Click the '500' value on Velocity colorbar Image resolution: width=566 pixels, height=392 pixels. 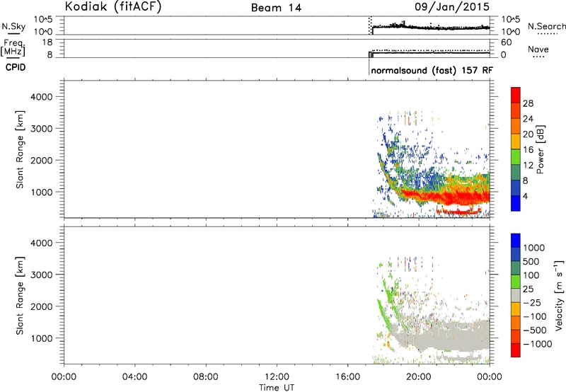point(531,262)
